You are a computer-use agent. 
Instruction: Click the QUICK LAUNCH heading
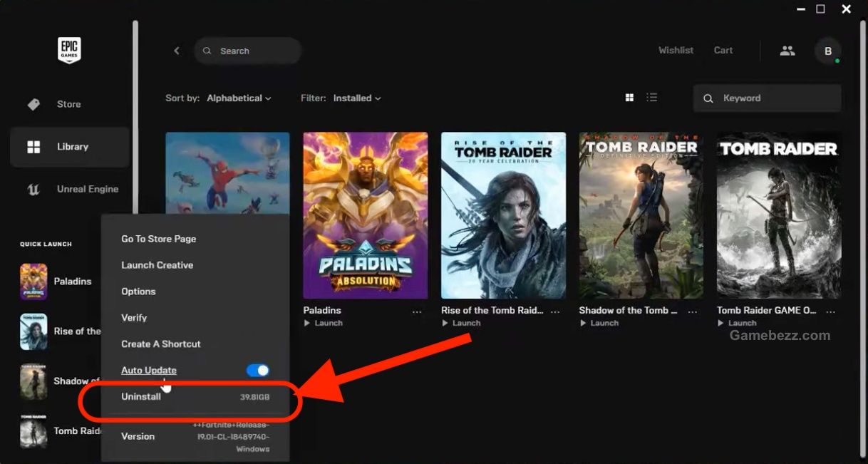46,244
